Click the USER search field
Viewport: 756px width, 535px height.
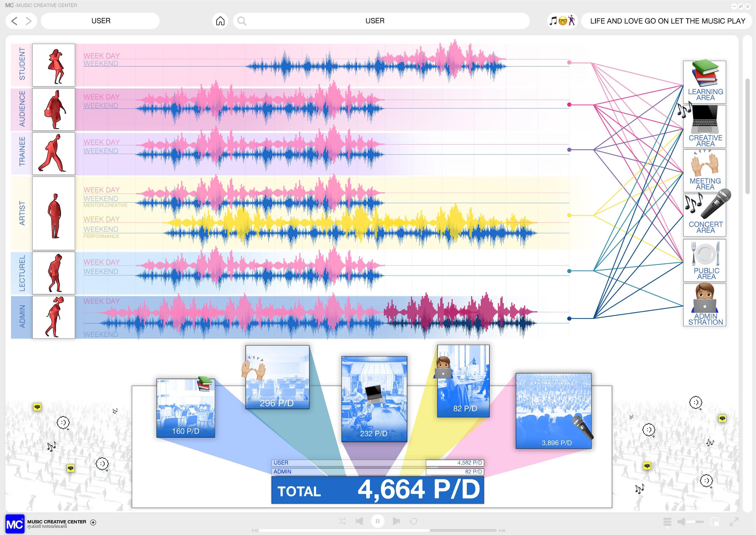tap(374, 21)
